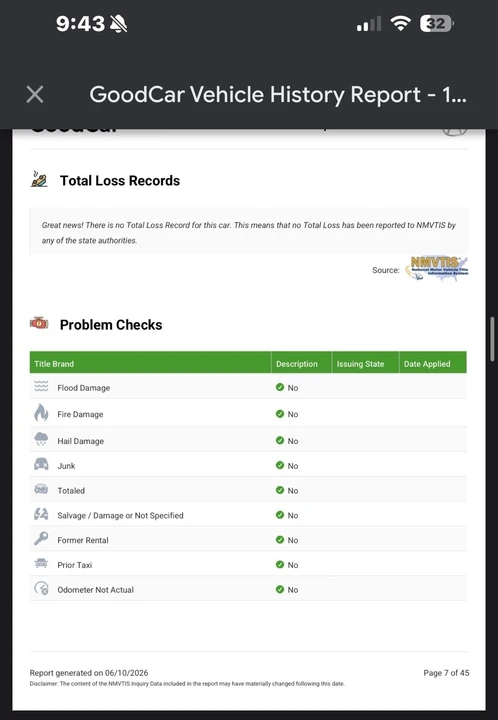Tap the Prior Taxi car icon
498x720 pixels.
click(41, 563)
